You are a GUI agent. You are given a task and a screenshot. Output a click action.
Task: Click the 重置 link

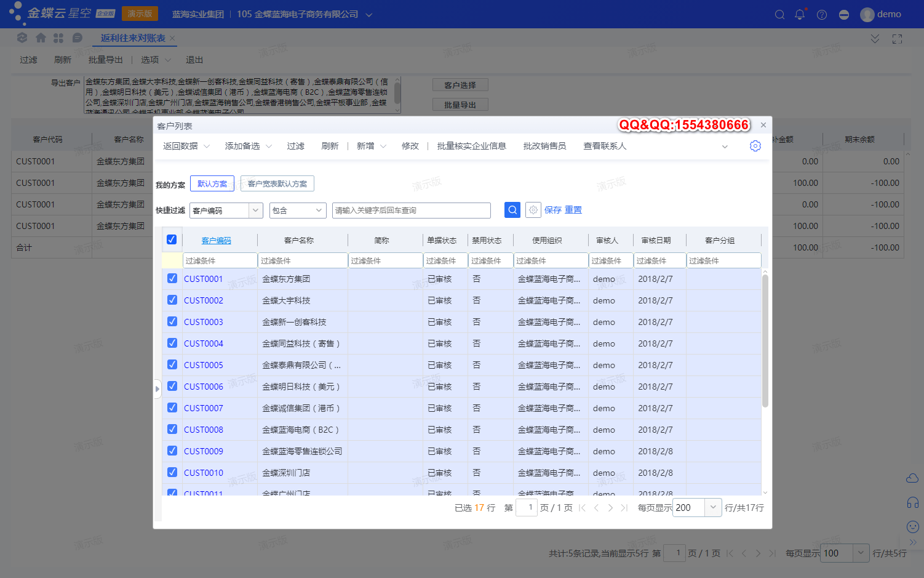click(x=573, y=210)
